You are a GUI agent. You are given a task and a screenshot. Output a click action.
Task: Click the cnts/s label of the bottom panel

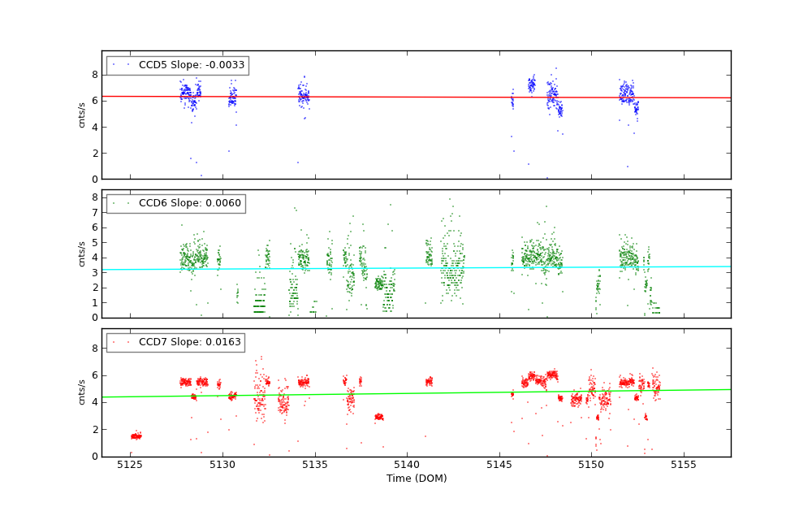coord(81,392)
